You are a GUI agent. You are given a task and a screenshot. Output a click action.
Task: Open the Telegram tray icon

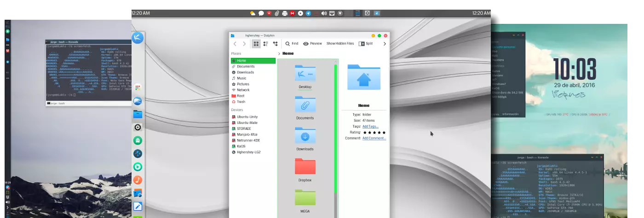308,13
